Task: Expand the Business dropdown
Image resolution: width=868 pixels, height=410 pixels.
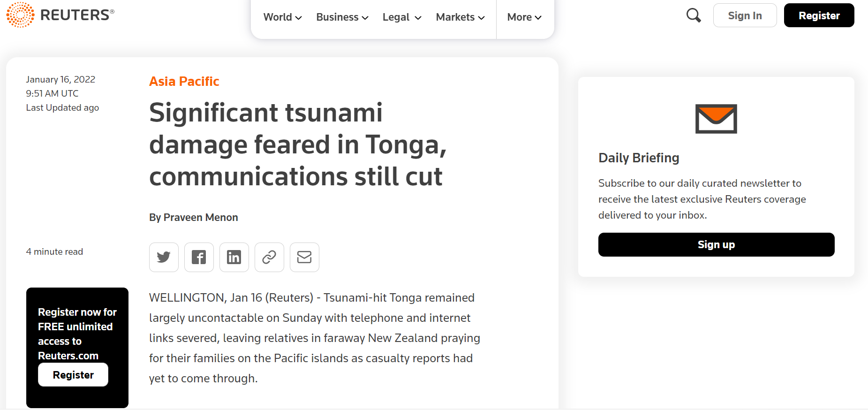Action: pos(342,17)
